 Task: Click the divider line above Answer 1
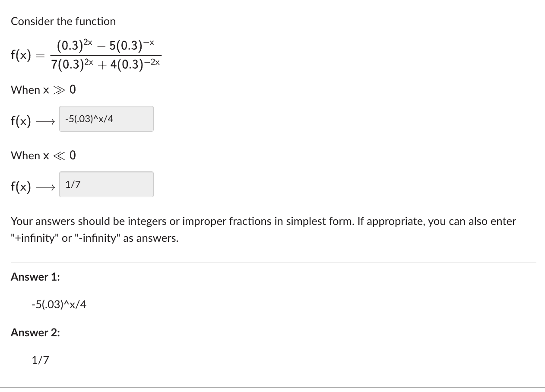tap(272, 261)
